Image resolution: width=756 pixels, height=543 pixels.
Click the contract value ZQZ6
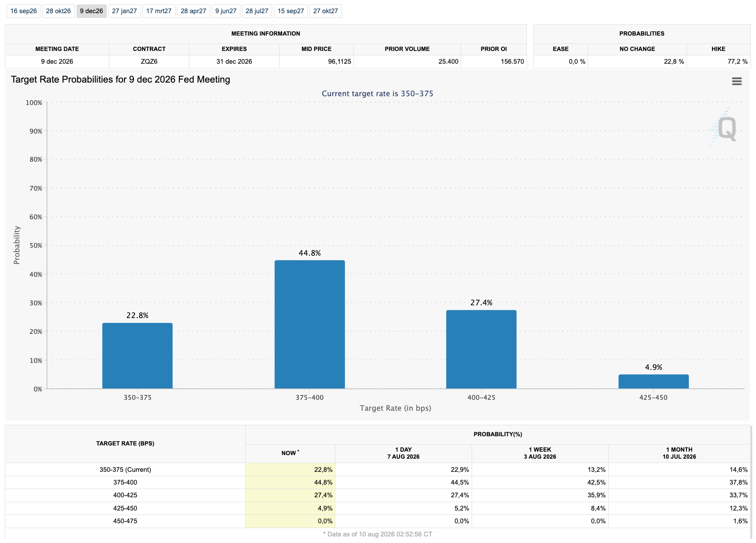click(149, 62)
